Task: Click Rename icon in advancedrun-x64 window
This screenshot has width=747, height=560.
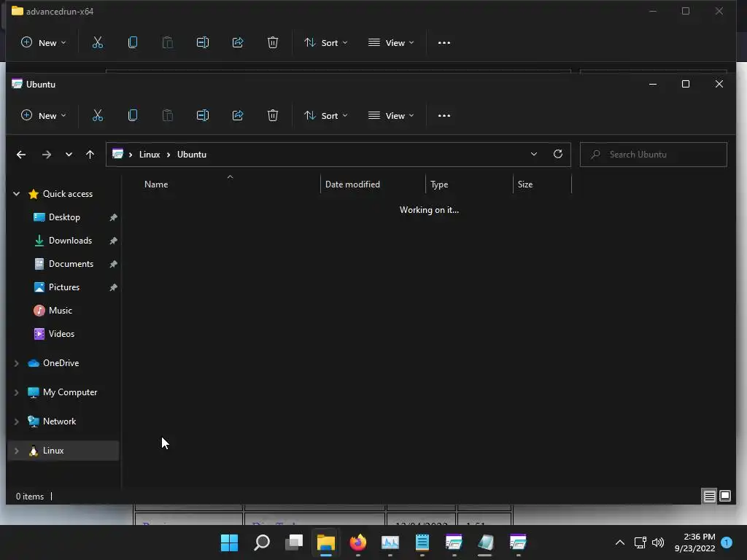Action: (x=203, y=42)
